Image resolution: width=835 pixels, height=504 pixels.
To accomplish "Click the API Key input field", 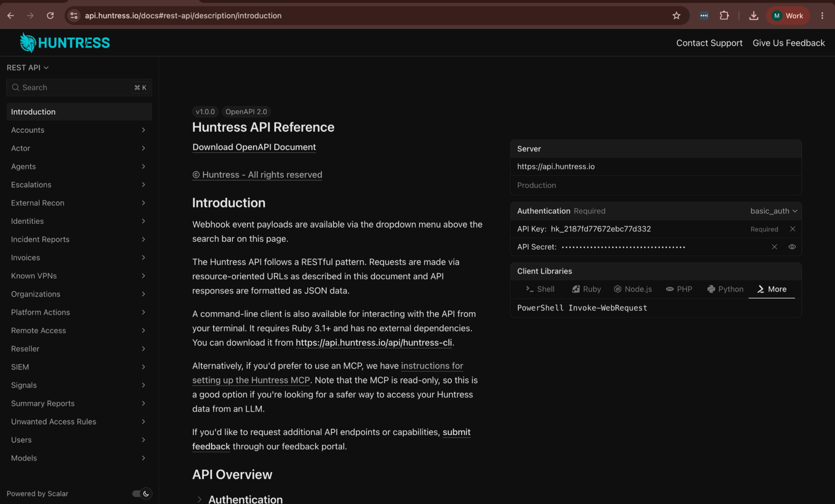I will (647, 229).
